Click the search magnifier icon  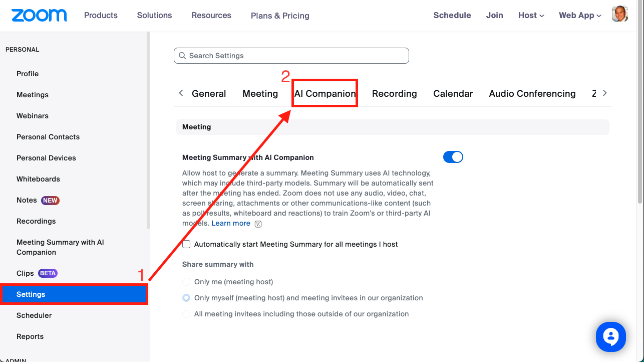point(182,56)
